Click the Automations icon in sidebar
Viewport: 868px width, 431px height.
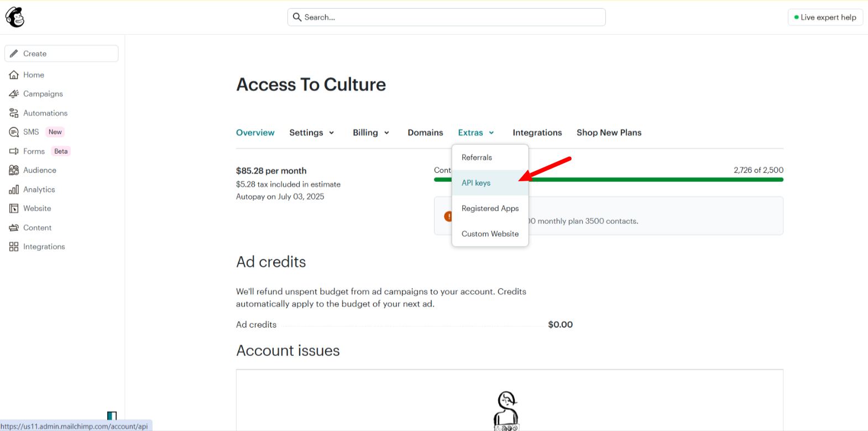(x=14, y=113)
